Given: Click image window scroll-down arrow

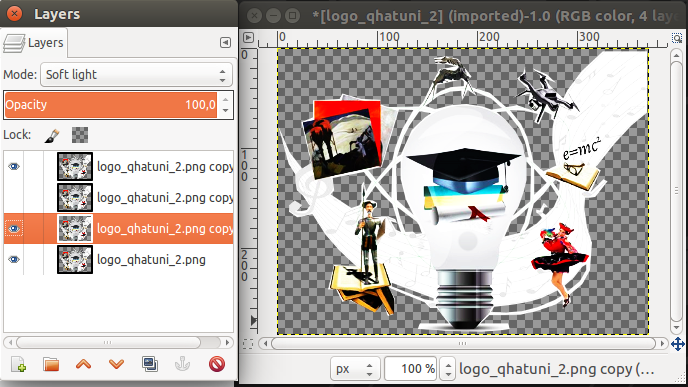Looking at the screenshot, I should (677, 328).
